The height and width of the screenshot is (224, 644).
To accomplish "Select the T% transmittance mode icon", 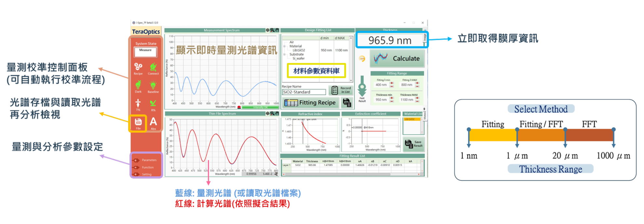I will (138, 104).
